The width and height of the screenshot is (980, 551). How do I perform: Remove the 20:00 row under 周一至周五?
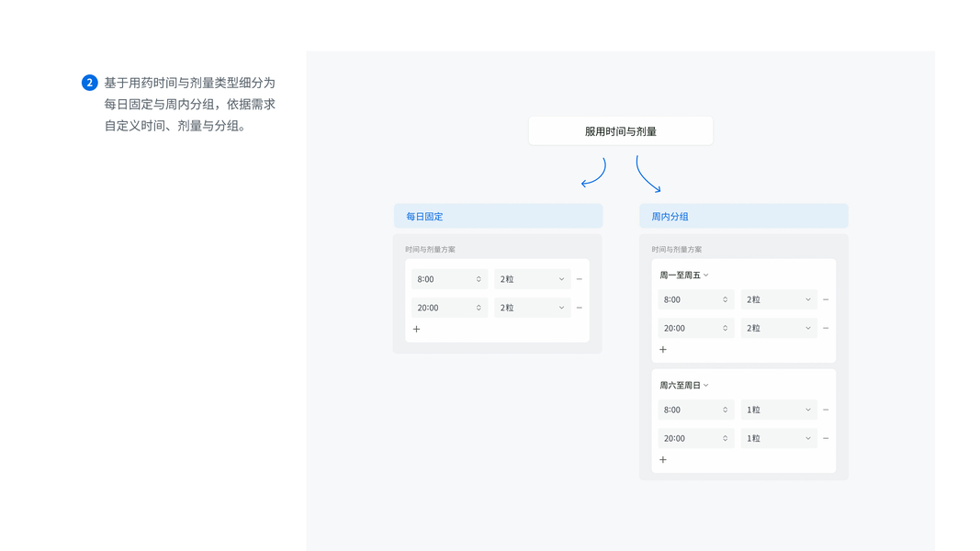point(826,329)
